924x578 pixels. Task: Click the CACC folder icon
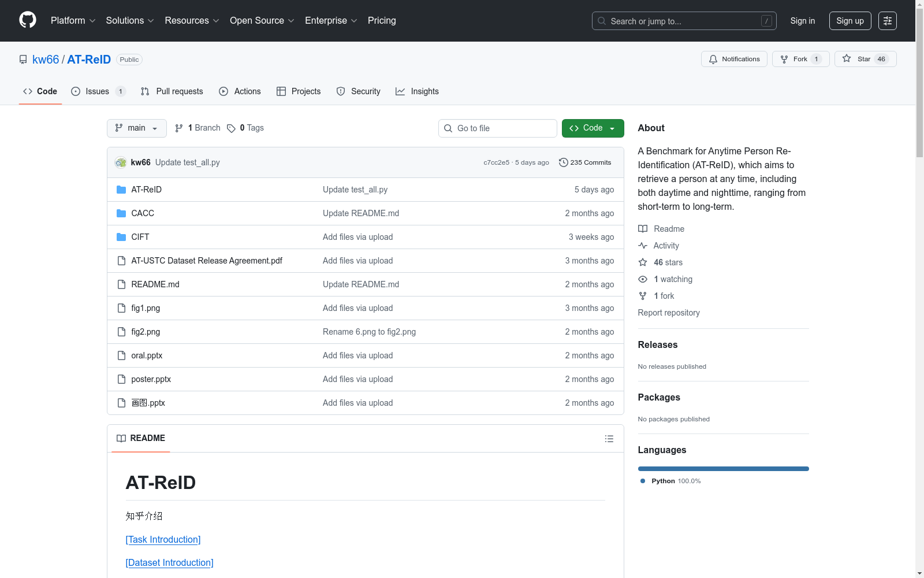click(121, 213)
